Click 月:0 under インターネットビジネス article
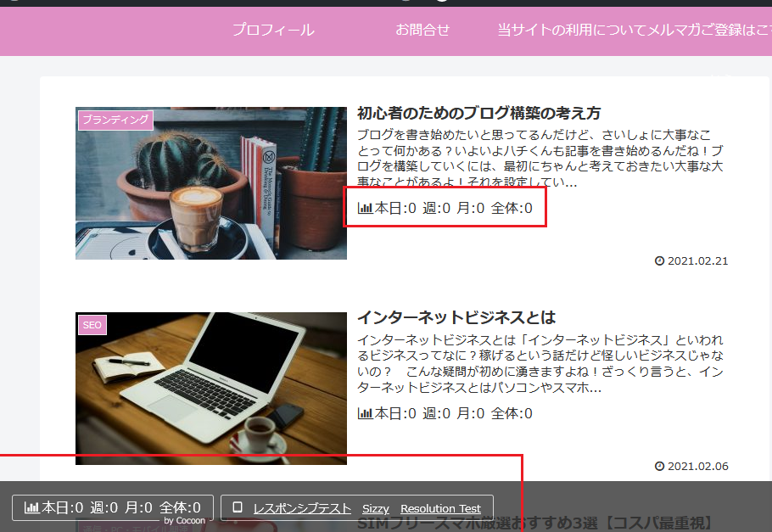The image size is (772, 532). 471,413
